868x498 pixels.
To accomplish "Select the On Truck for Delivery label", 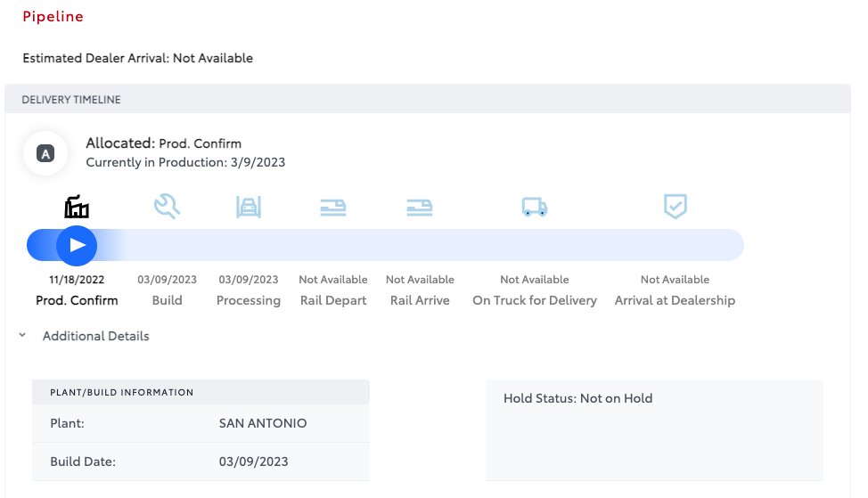I will (534, 300).
